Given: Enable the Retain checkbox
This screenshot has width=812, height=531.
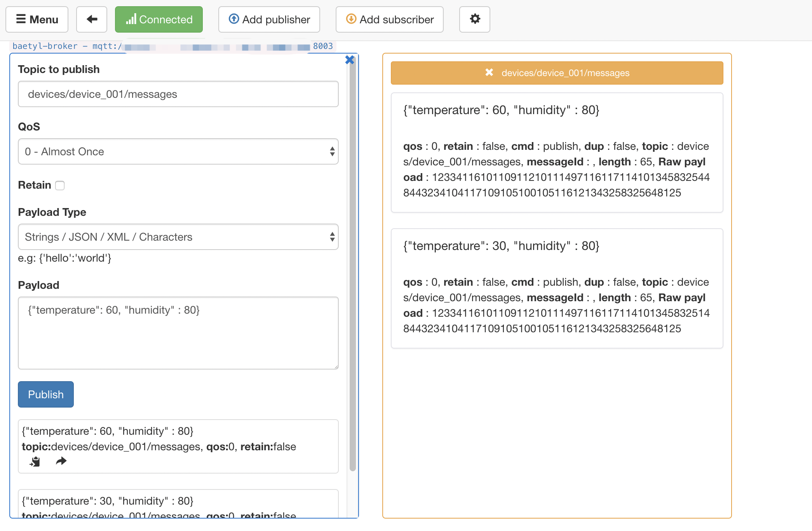Looking at the screenshot, I should click(x=60, y=186).
